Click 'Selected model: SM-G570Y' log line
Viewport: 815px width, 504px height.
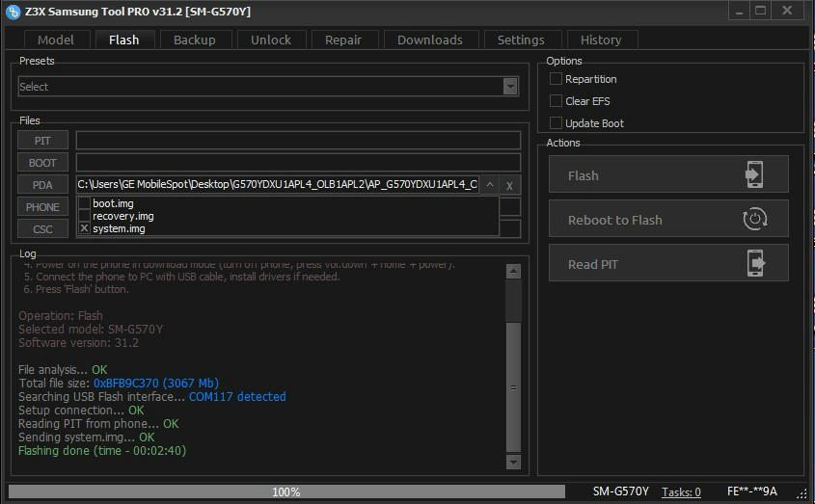[x=91, y=329]
